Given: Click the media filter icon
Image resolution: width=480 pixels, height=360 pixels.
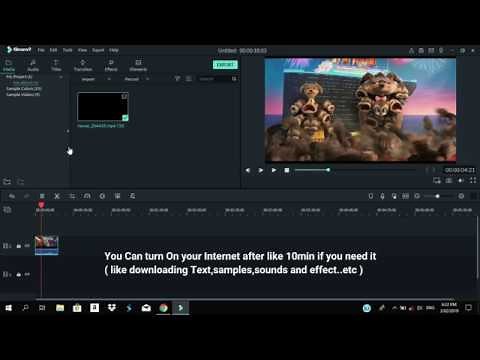Looking at the screenshot, I should pyautogui.click(x=177, y=79).
